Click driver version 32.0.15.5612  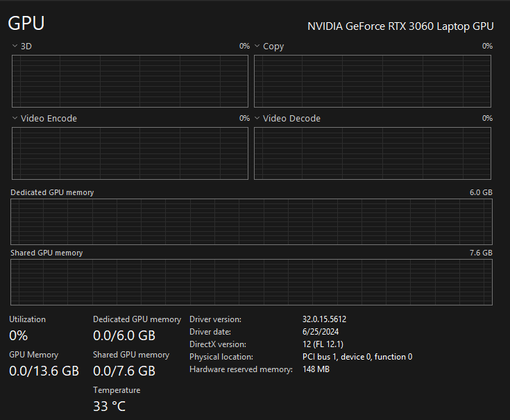coord(324,319)
